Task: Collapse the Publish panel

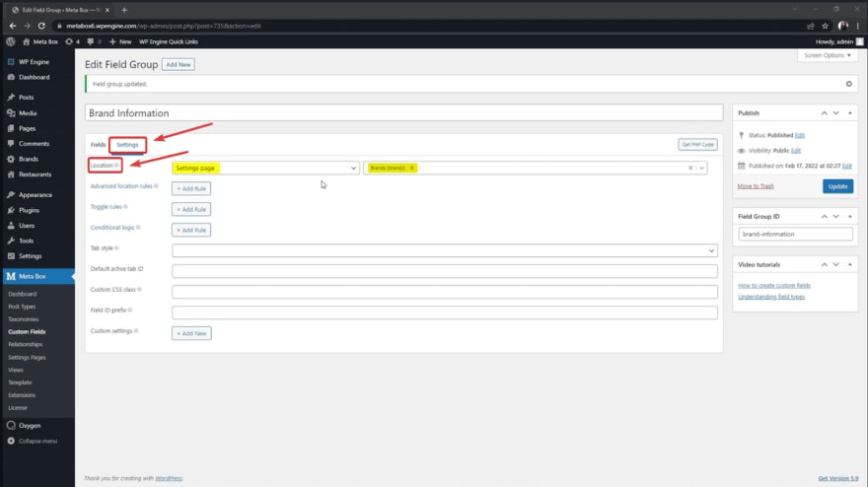Action: pos(849,113)
